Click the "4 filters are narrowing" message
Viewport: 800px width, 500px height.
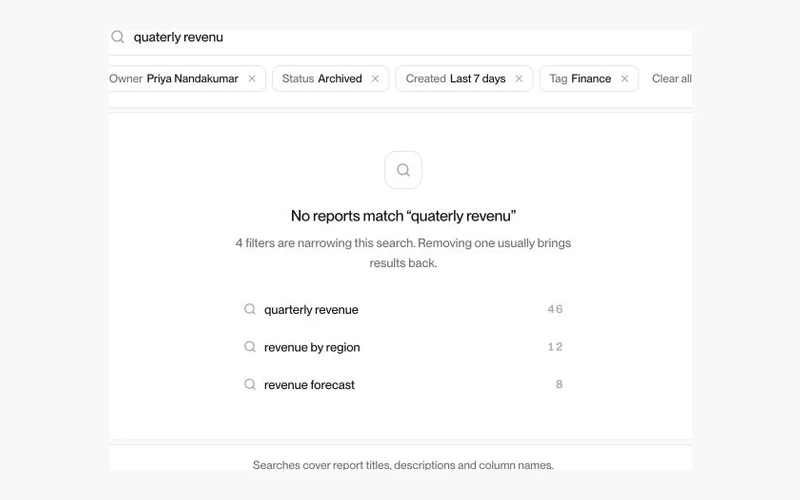[x=403, y=253]
